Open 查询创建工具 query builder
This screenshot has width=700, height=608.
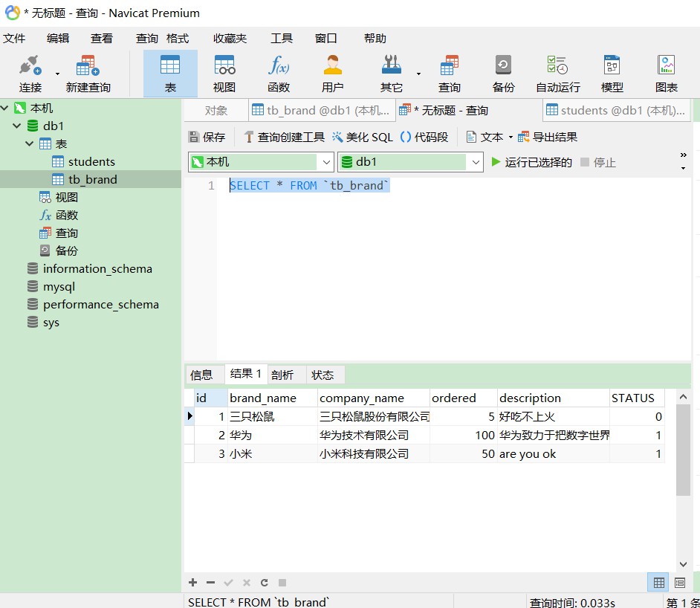(285, 137)
